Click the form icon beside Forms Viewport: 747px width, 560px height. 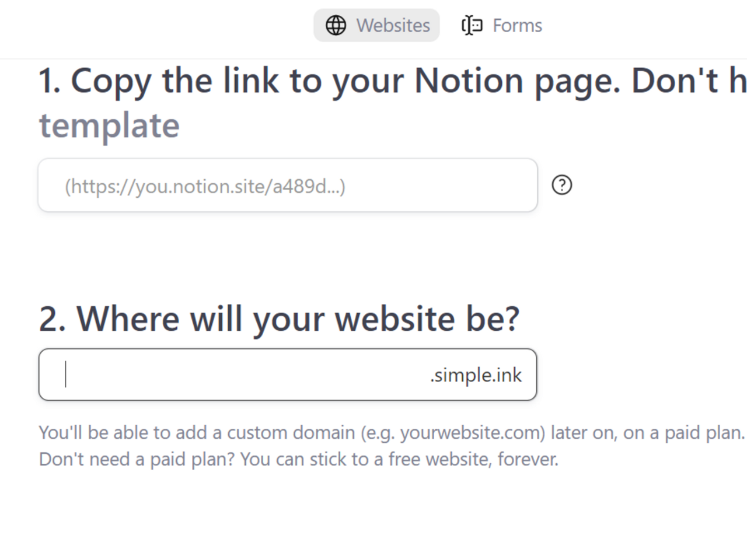[x=472, y=26]
